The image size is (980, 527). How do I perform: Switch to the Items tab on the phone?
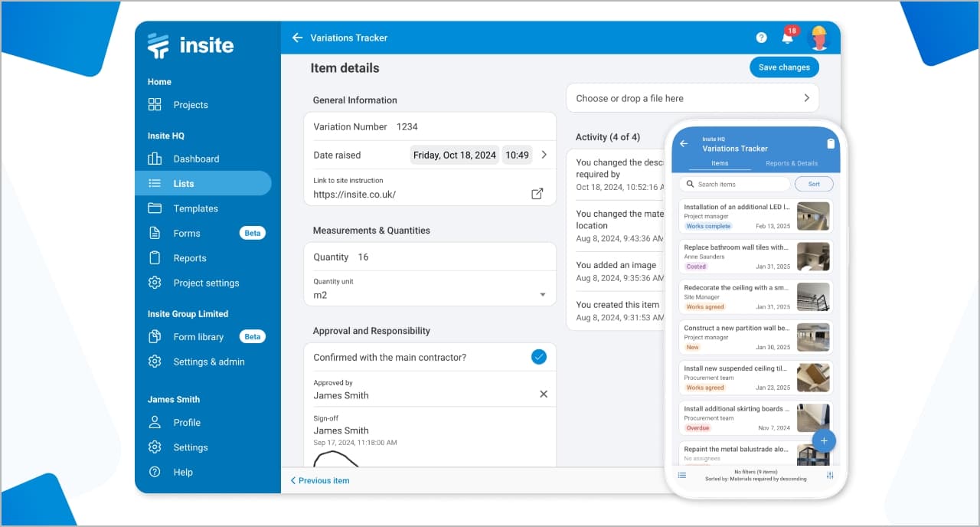(719, 163)
